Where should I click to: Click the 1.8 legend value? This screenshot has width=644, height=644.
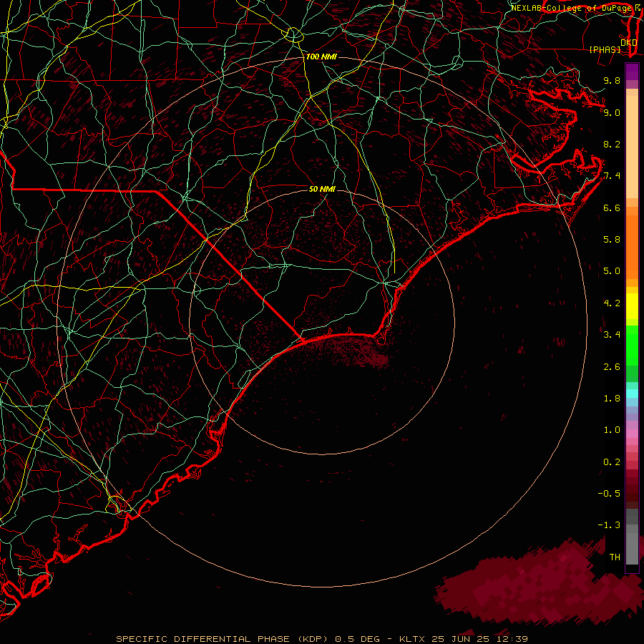tap(612, 399)
